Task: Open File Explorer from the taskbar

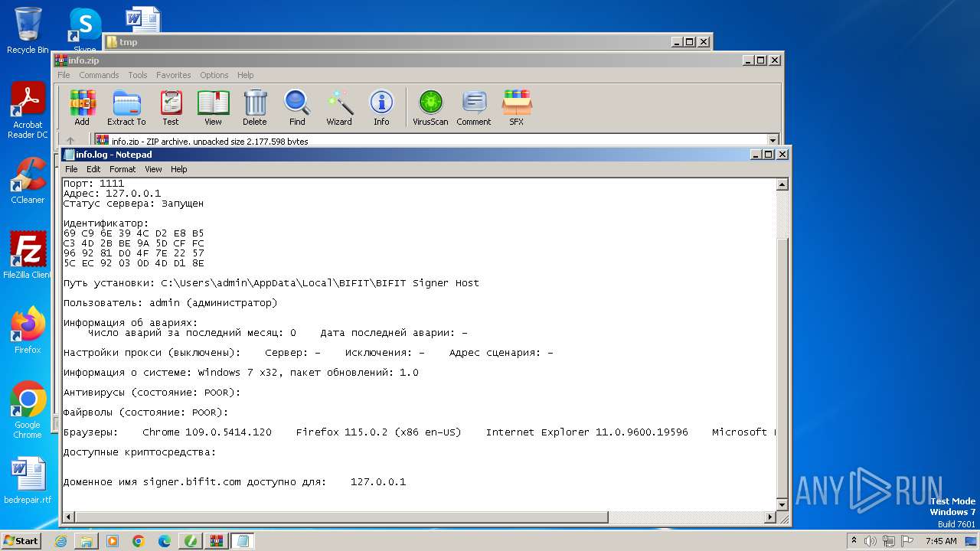Action: click(87, 541)
